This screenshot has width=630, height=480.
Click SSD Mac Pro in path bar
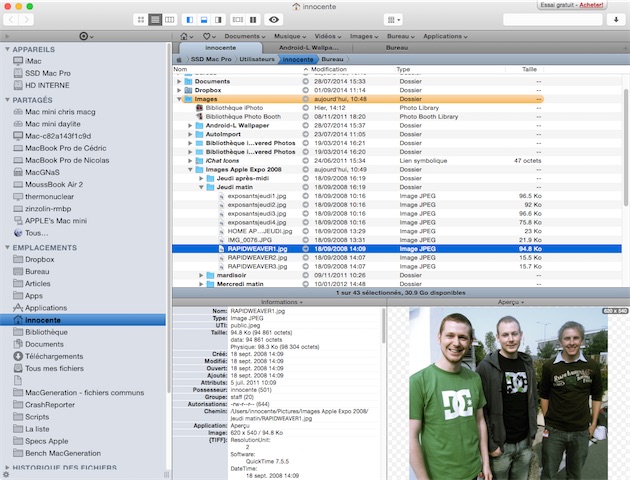[x=211, y=59]
